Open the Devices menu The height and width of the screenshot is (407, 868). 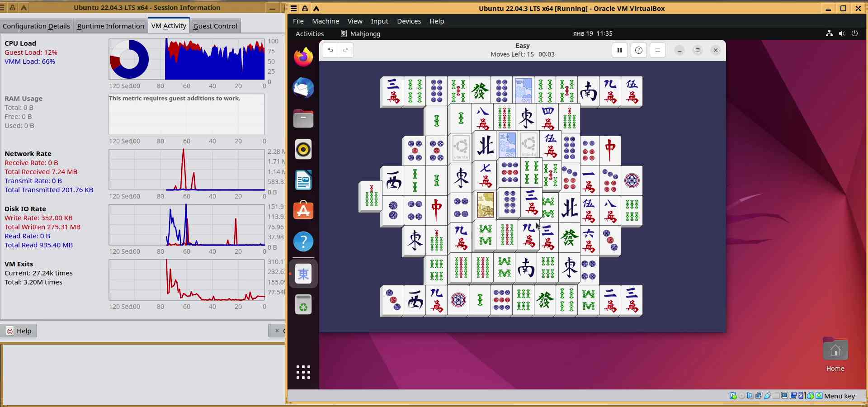[409, 21]
